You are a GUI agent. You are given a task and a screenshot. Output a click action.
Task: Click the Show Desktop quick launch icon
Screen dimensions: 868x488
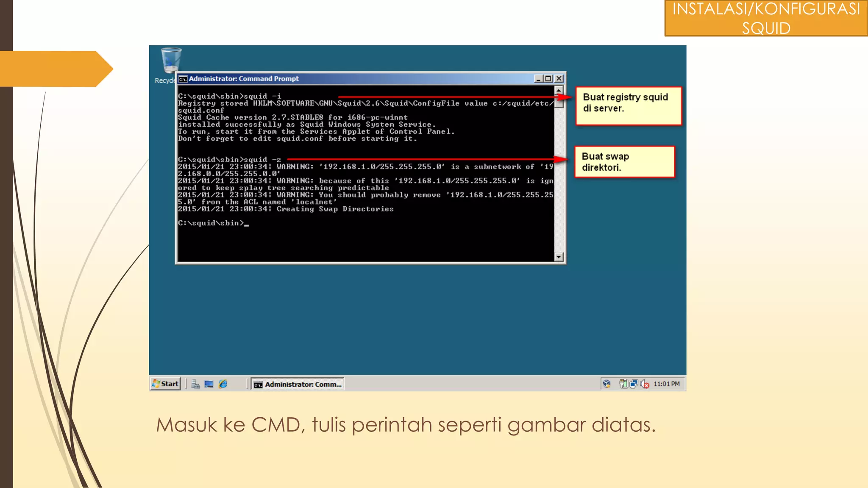[x=209, y=384]
